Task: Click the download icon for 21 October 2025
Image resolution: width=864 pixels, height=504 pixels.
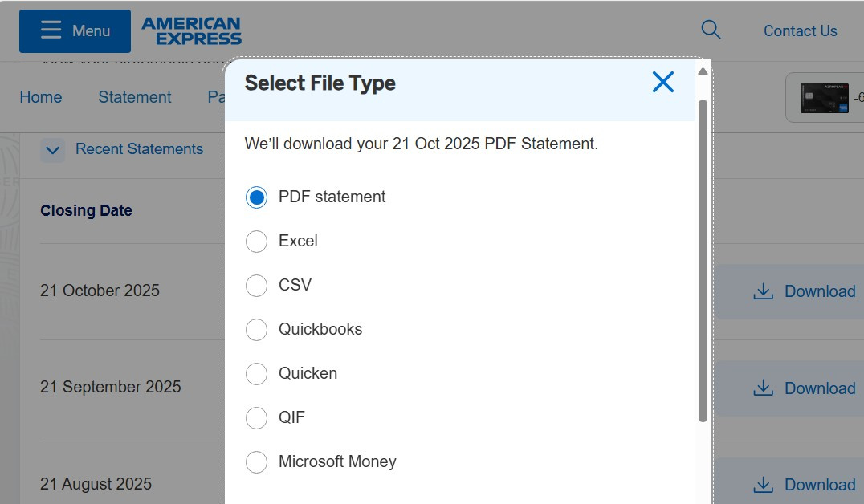Action: 763,291
